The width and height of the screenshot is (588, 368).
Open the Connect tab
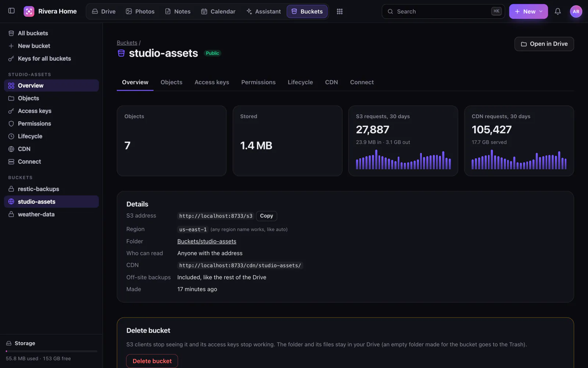point(362,82)
